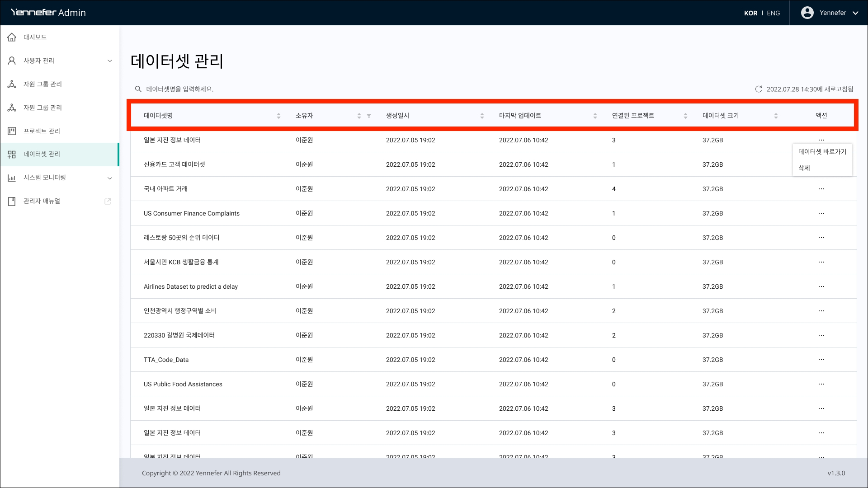868x488 pixels.
Task: Switch language to ENG
Action: click(x=773, y=13)
